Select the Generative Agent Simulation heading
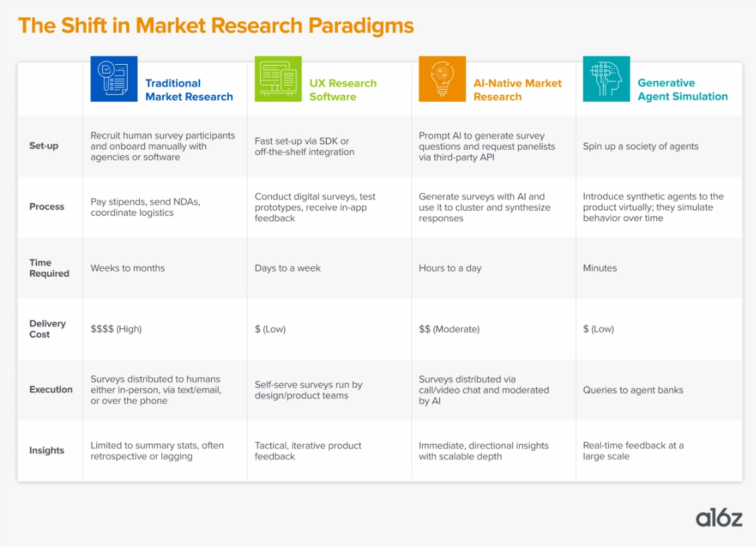756x547 pixels. (682, 90)
